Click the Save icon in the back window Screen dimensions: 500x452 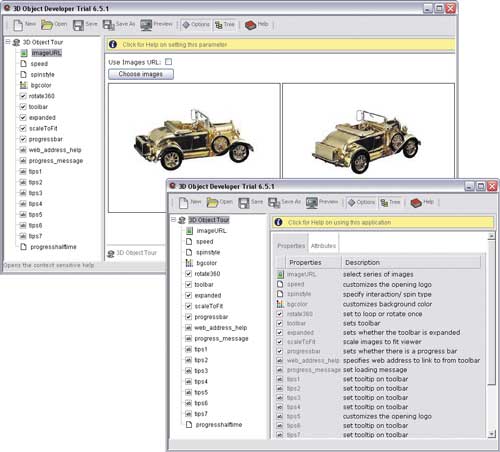pos(78,25)
